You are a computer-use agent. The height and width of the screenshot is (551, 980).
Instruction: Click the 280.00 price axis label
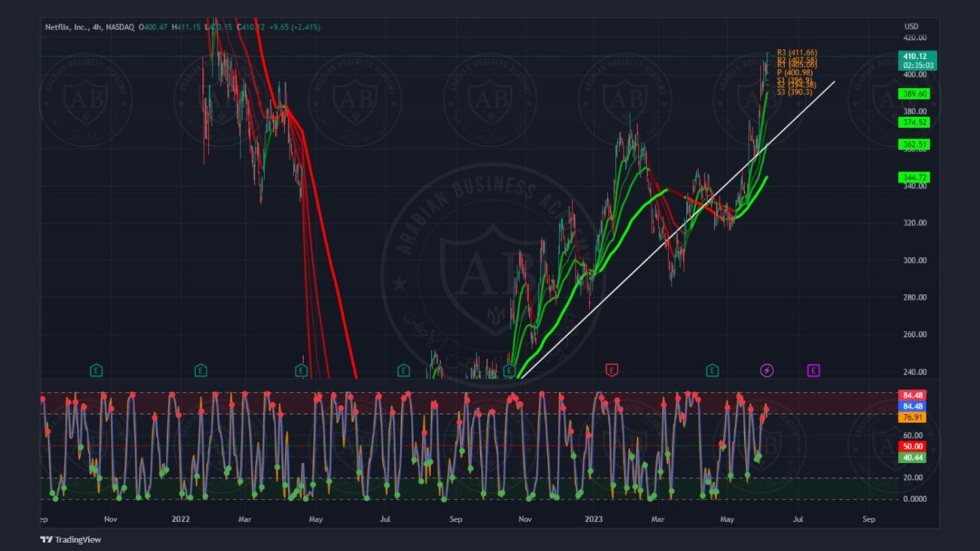(x=915, y=297)
